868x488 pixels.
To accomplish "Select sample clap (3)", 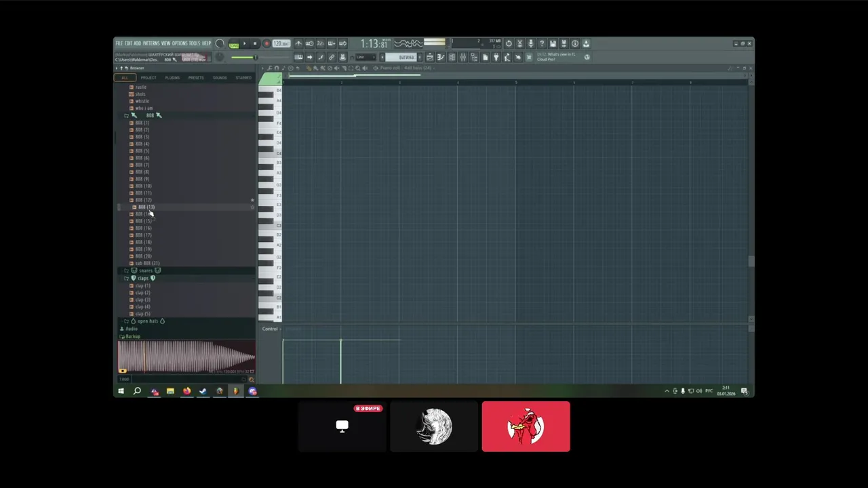I will [142, 300].
